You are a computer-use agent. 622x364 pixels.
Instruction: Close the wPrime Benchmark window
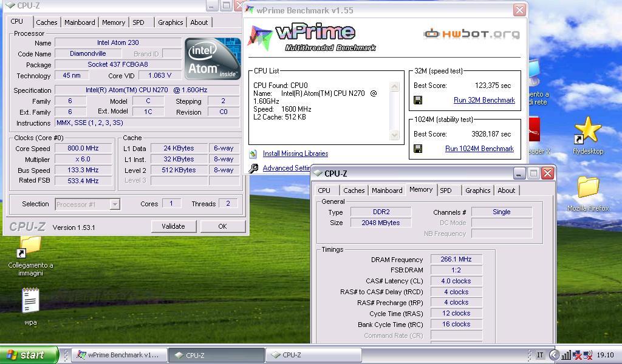[519, 10]
